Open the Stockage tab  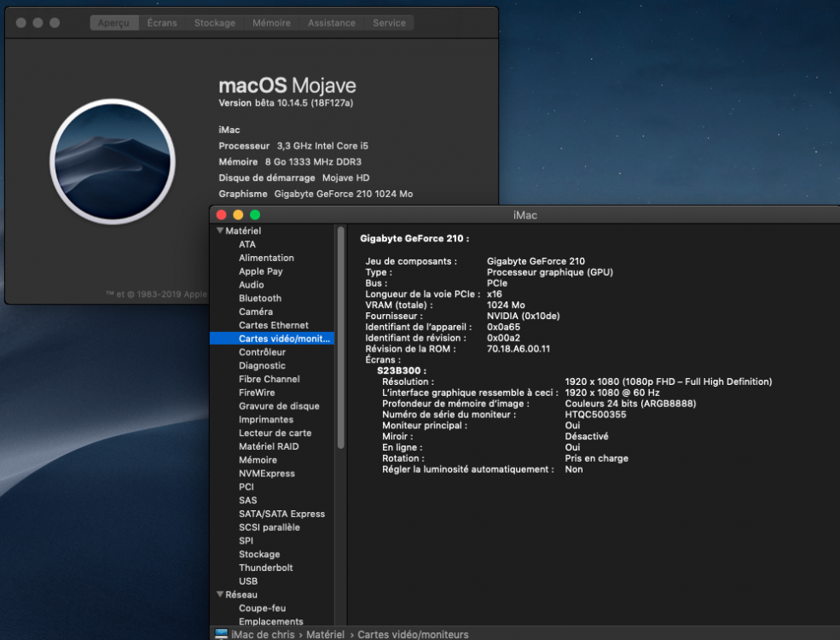pyautogui.click(x=215, y=23)
